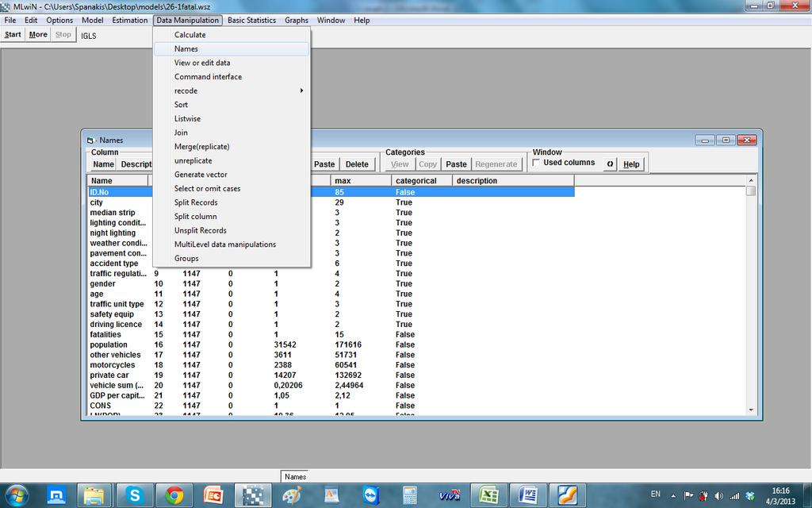Viewport: 812px width, 508px height.
Task: Select unreplicate from the menu
Action: coord(232,160)
